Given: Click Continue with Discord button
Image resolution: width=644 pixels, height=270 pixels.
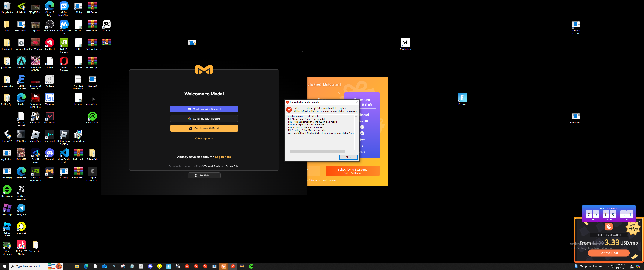Looking at the screenshot, I should pos(204,109).
